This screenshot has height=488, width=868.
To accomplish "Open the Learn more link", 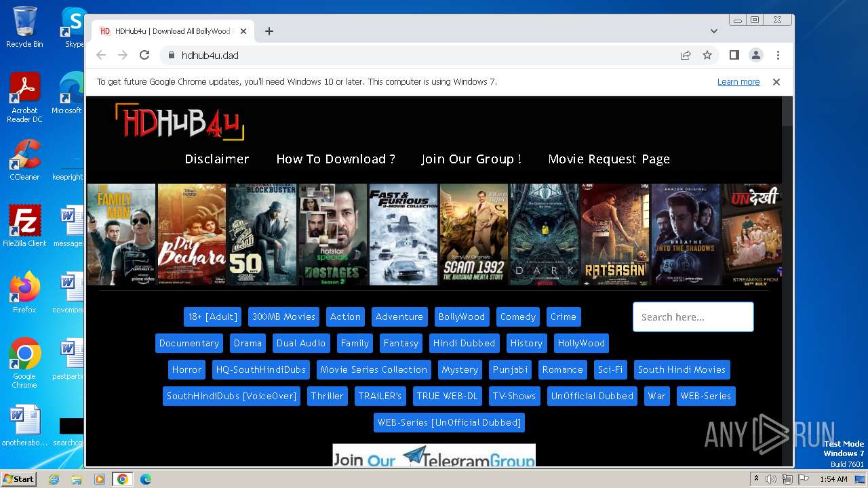I will tap(738, 82).
